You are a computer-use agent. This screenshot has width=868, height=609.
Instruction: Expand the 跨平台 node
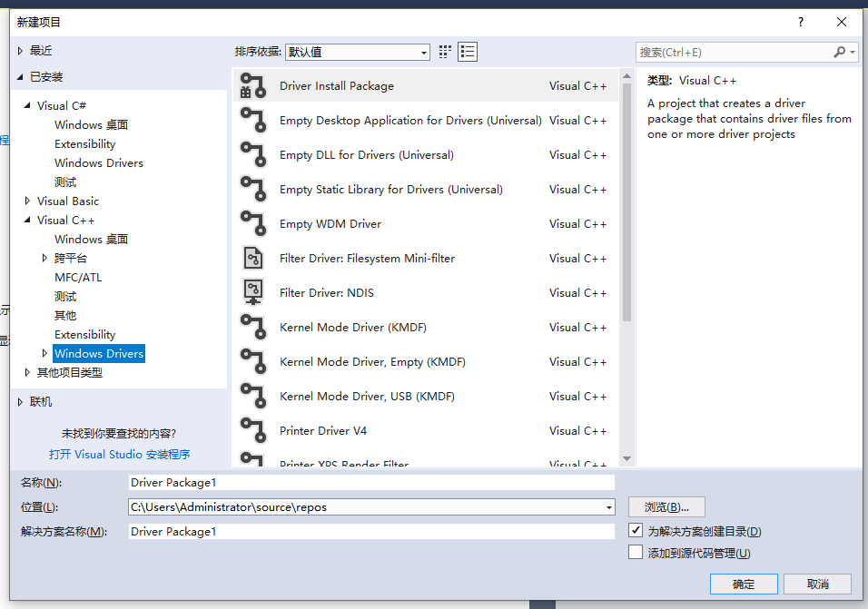click(x=44, y=258)
